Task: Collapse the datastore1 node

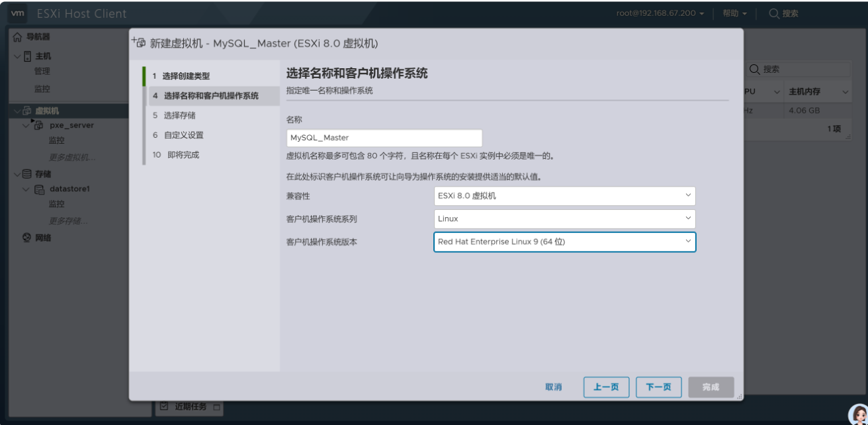Action: point(26,189)
